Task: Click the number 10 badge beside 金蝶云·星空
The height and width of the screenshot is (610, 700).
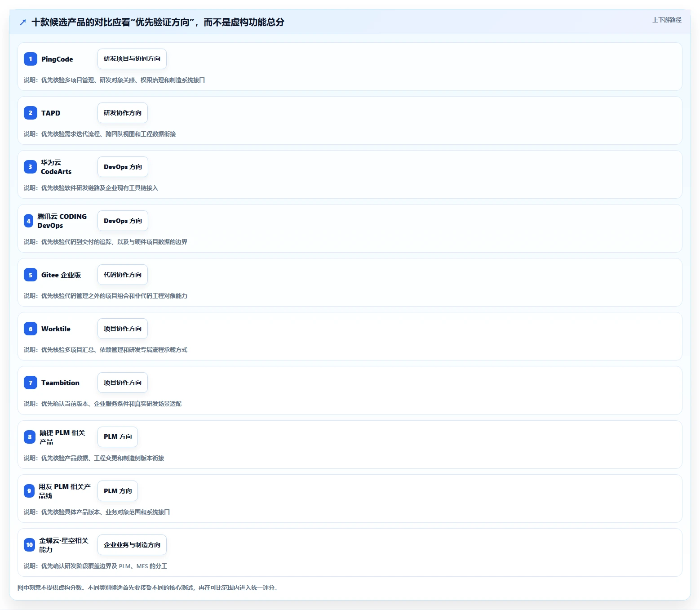Action: tap(29, 545)
